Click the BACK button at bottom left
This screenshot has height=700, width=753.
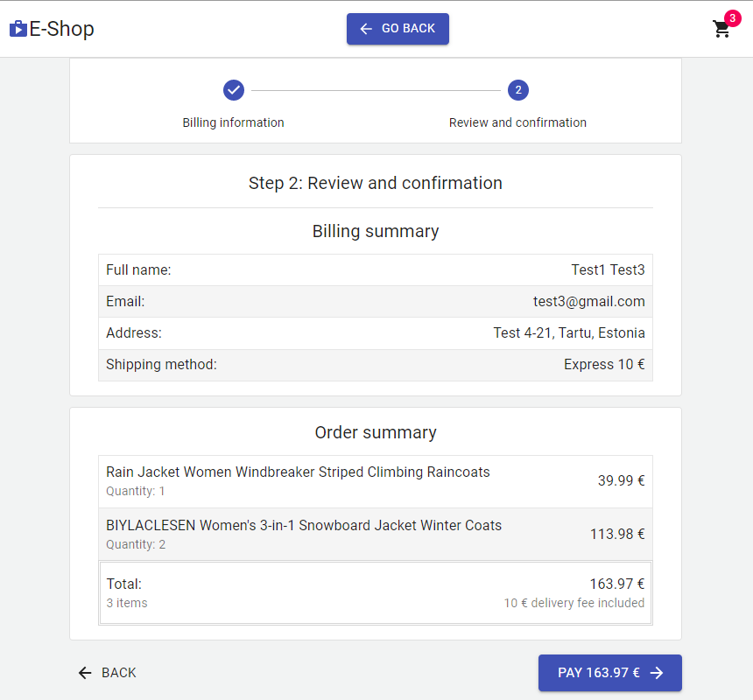coord(108,673)
